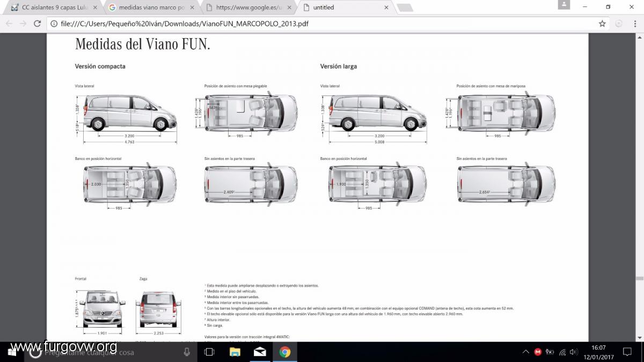This screenshot has width=644, height=362.
Task: Go back to the previous page
Action: [9, 24]
